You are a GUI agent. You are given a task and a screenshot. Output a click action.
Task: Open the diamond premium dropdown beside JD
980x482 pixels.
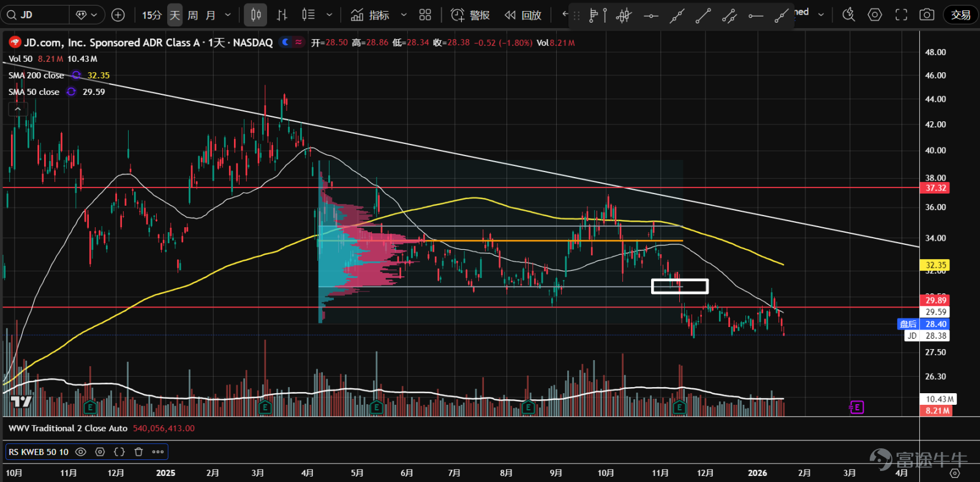point(86,15)
